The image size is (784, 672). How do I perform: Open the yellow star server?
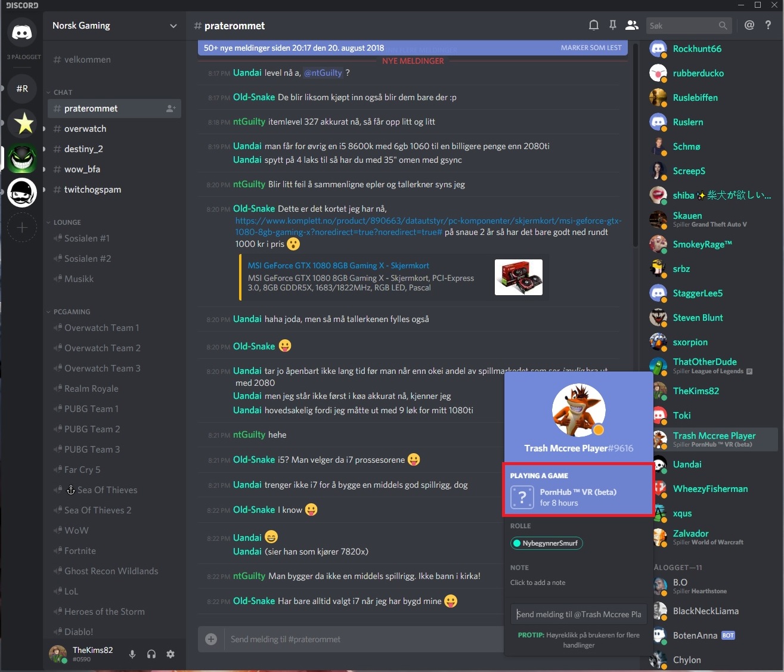22,123
